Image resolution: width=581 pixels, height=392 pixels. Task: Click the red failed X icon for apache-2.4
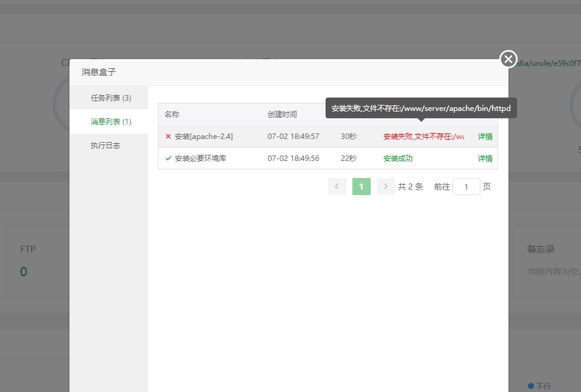pos(168,137)
